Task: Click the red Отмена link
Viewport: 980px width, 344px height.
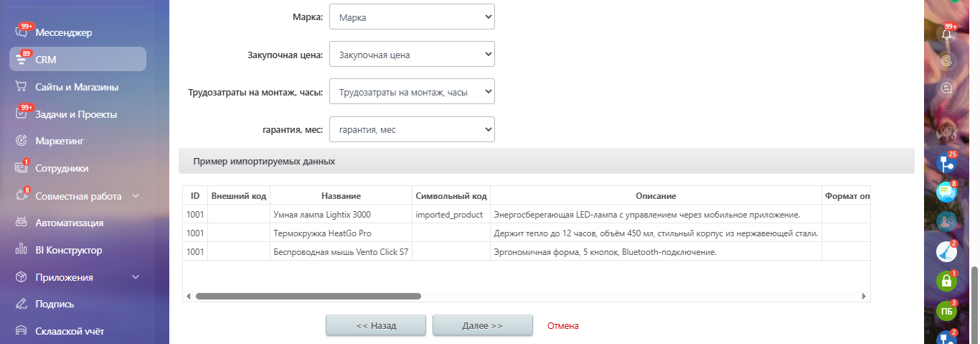Action: (562, 325)
